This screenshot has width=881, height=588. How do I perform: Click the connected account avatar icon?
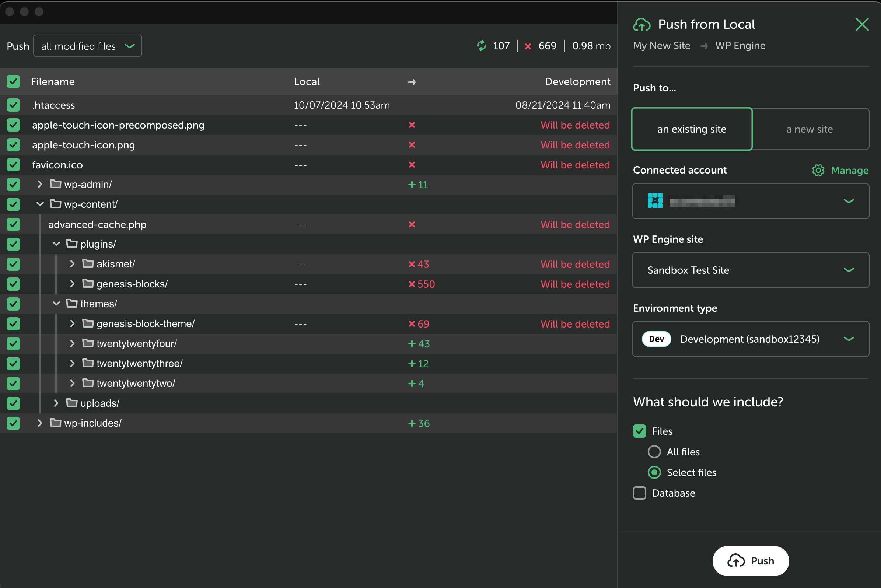[x=655, y=201]
